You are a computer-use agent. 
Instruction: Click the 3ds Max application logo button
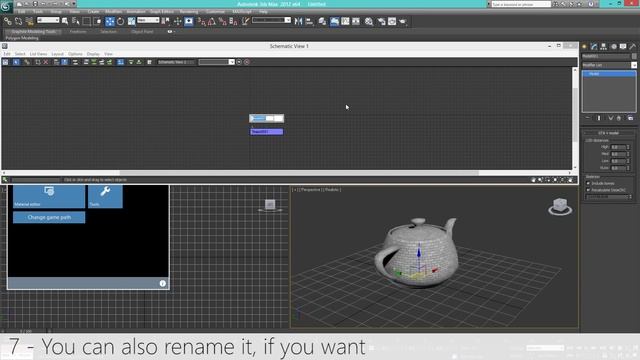(6, 7)
